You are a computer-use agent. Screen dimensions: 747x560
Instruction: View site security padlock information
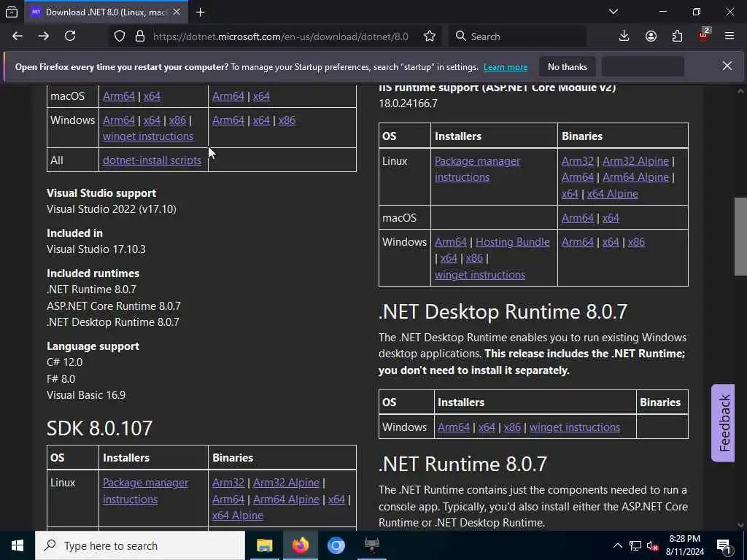tap(139, 36)
